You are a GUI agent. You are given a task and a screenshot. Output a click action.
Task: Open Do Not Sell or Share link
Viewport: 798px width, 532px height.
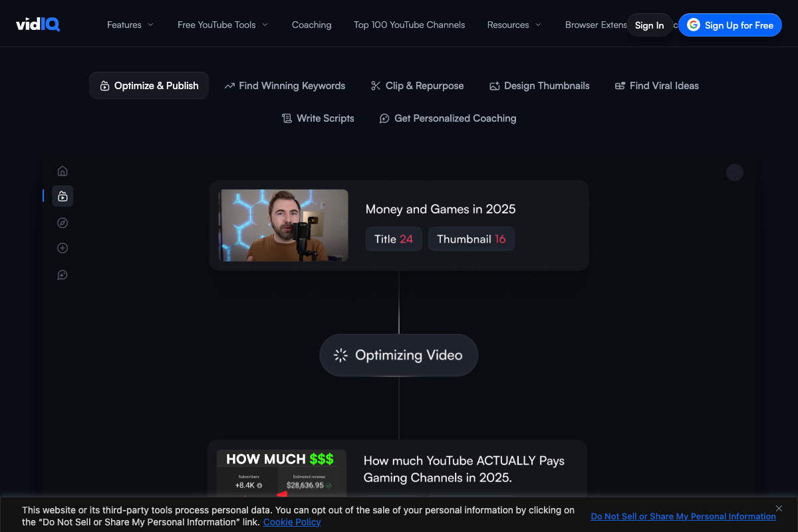[683, 516]
